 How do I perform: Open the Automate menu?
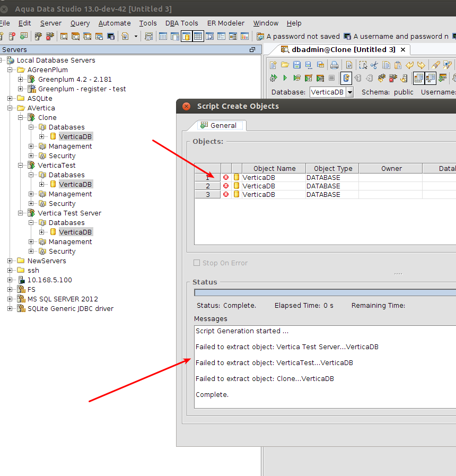115,23
